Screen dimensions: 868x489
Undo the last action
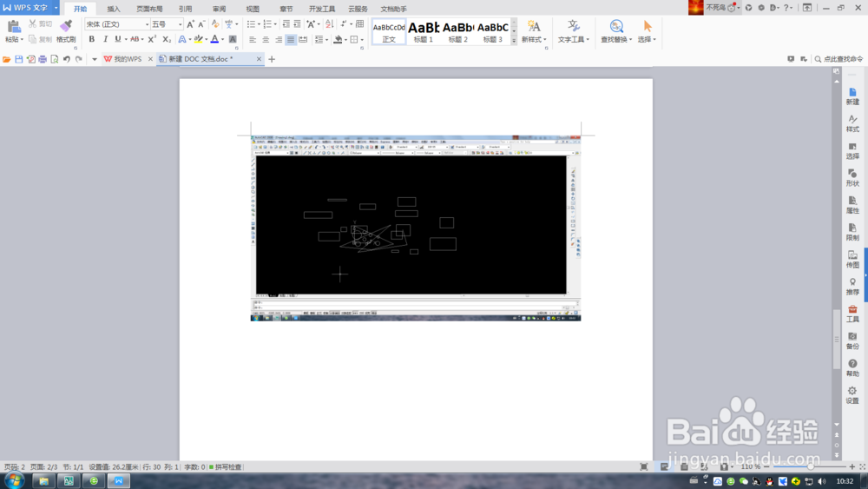[x=67, y=59]
